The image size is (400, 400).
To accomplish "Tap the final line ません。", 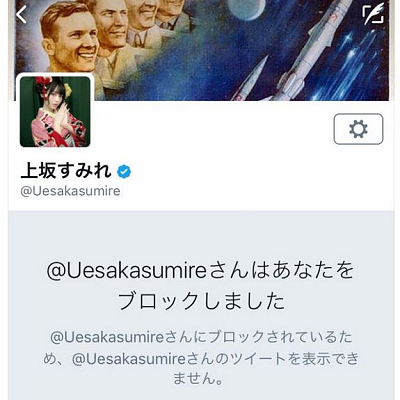I will pyautogui.click(x=198, y=379).
